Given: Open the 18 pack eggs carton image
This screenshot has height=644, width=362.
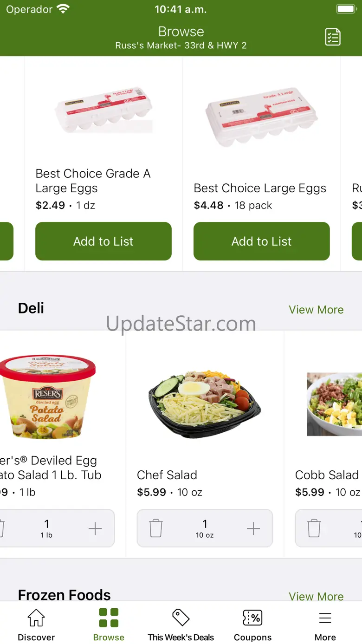Looking at the screenshot, I should coord(262,116).
